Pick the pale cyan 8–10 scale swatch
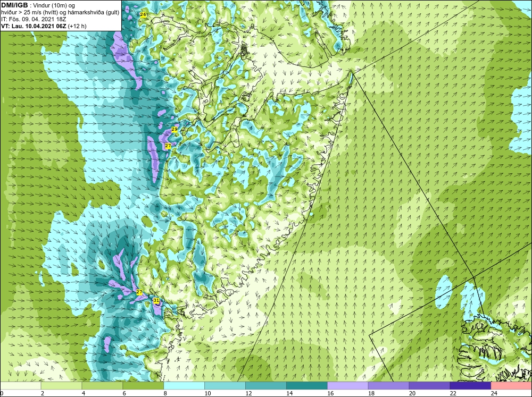 [184, 385]
